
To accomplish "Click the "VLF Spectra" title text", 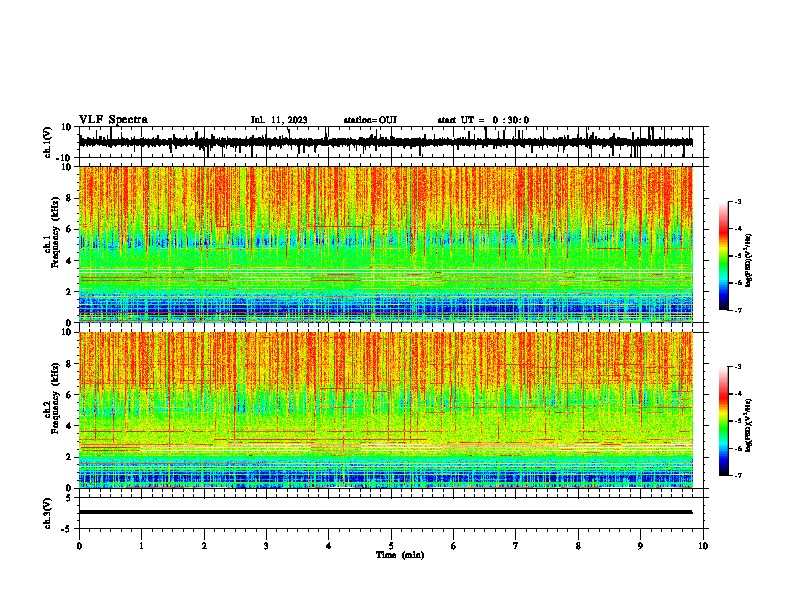I will (x=113, y=120).
